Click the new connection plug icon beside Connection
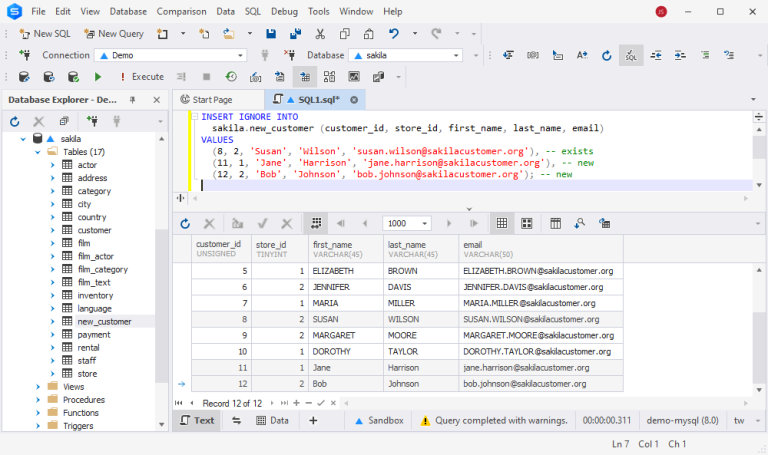The image size is (768, 455). tap(24, 55)
